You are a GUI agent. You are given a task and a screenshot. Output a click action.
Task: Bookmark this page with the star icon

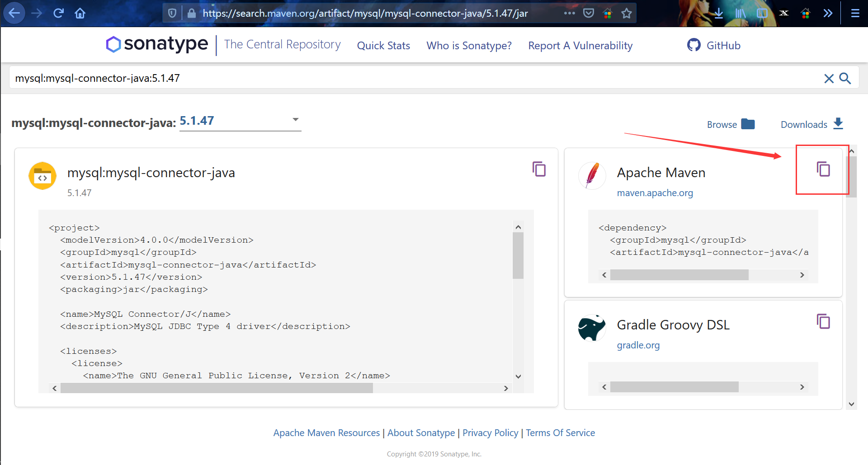coord(626,13)
